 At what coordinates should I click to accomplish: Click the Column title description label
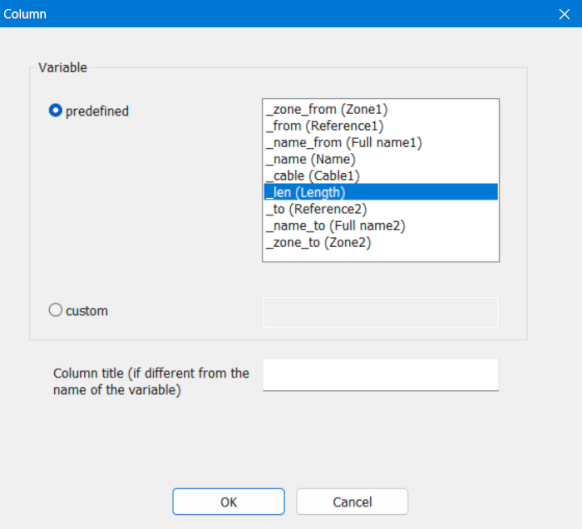point(151,381)
